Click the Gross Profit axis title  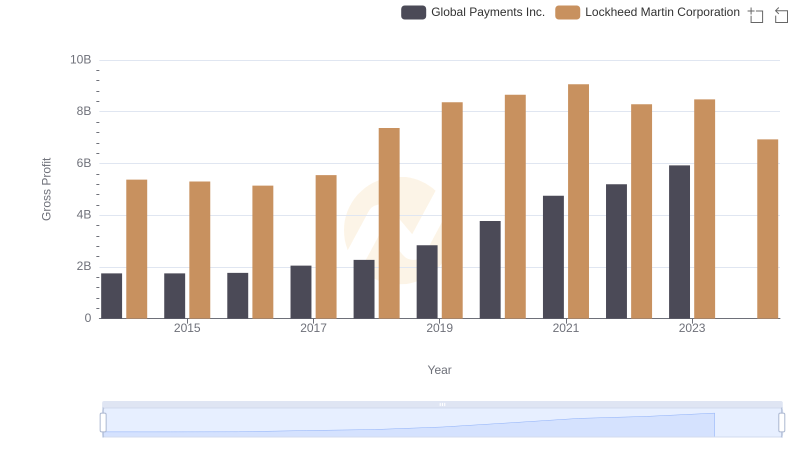pyautogui.click(x=46, y=189)
